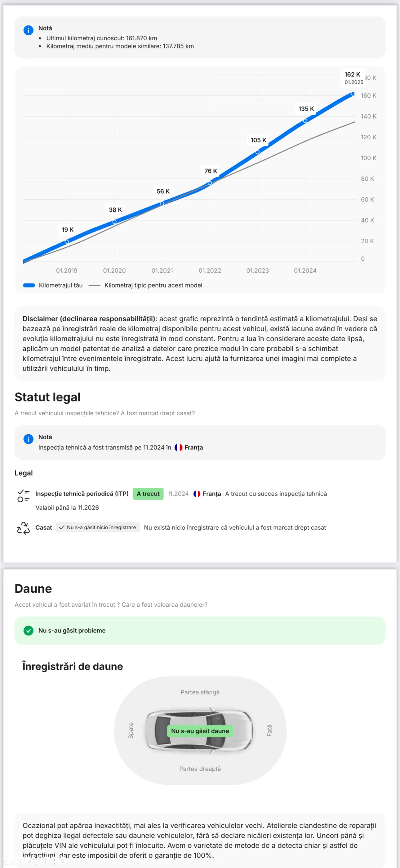The height and width of the screenshot is (868, 400).
Task: Click the ITP checklist icon
Action: pos(24,496)
